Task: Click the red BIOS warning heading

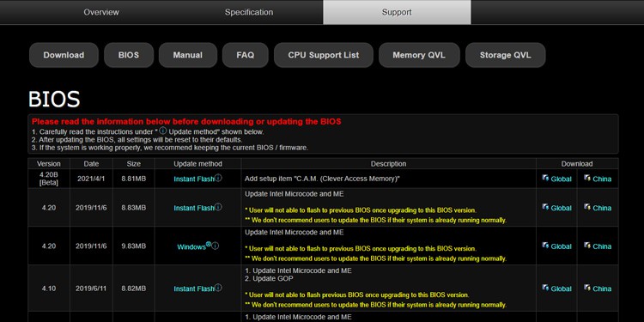Action: pos(186,122)
